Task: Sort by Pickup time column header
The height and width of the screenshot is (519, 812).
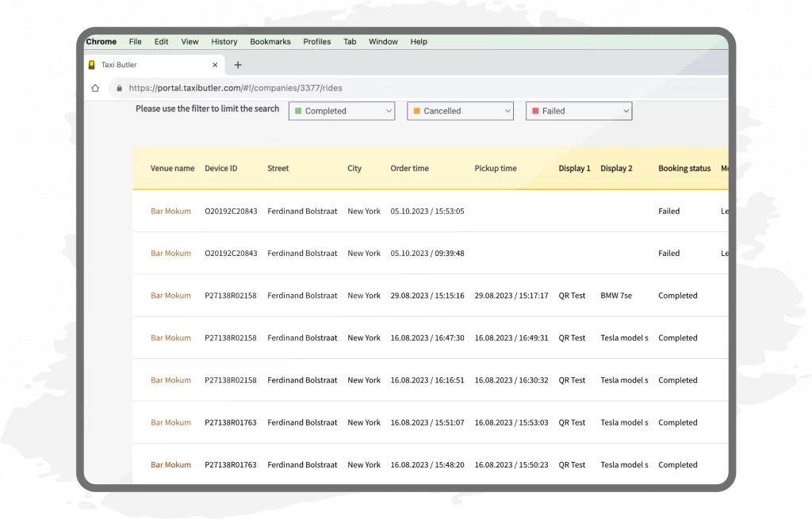Action: tap(496, 168)
